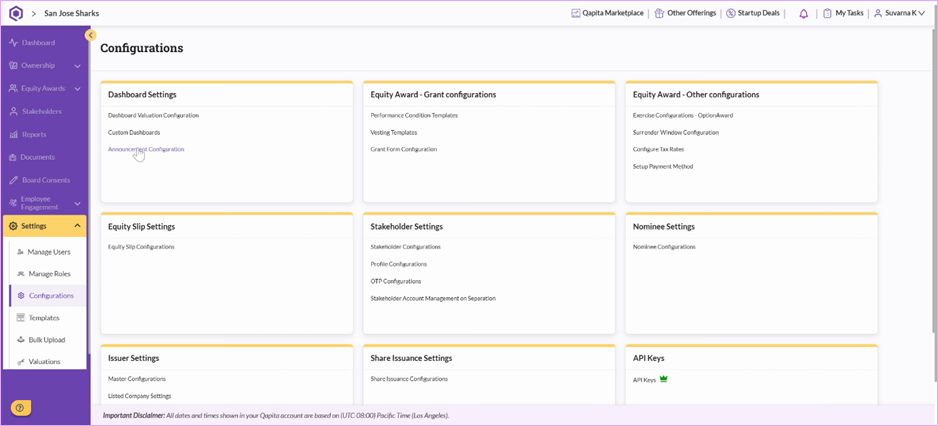The image size is (938, 426).
Task: Open Grant Form Configuration link
Action: tap(404, 150)
